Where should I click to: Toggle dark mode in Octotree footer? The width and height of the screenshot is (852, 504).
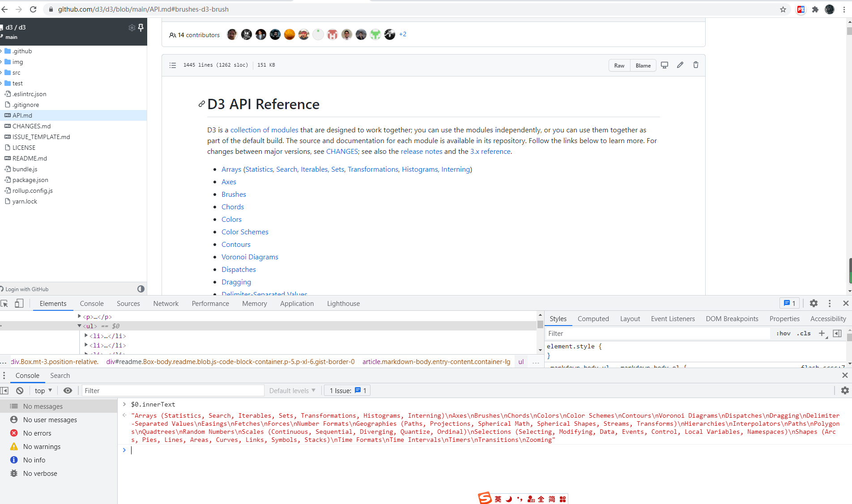pyautogui.click(x=141, y=289)
